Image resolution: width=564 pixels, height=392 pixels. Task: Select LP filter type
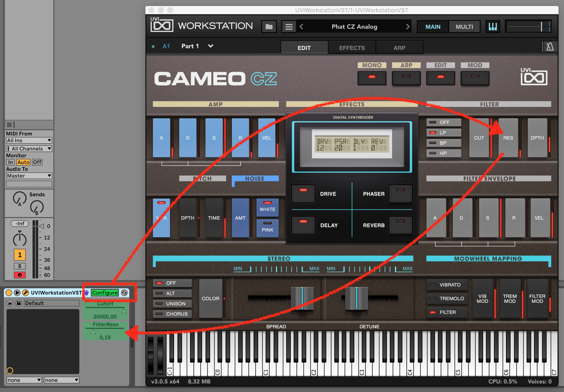[x=444, y=133]
